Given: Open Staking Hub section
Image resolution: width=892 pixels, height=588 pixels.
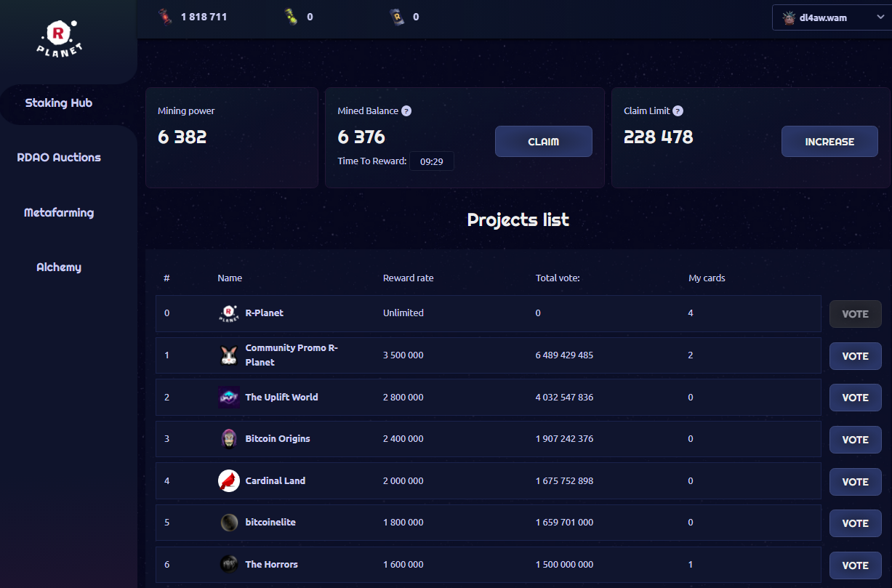Looking at the screenshot, I should [x=59, y=103].
